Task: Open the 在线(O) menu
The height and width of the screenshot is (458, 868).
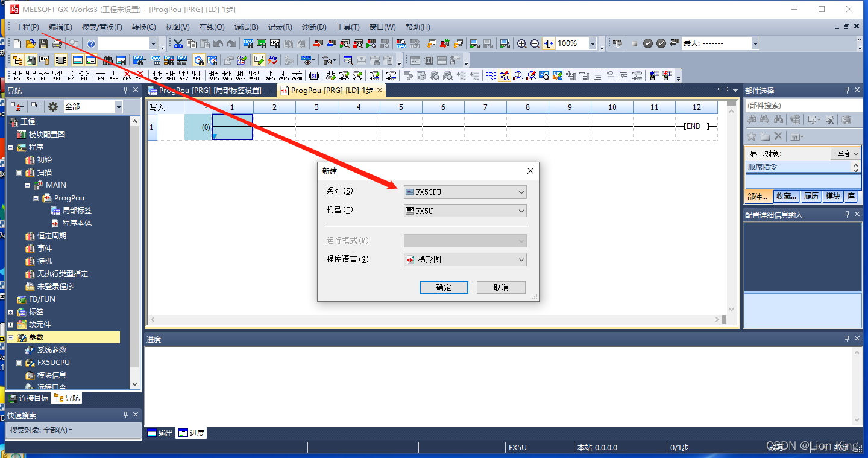Action: (x=212, y=27)
